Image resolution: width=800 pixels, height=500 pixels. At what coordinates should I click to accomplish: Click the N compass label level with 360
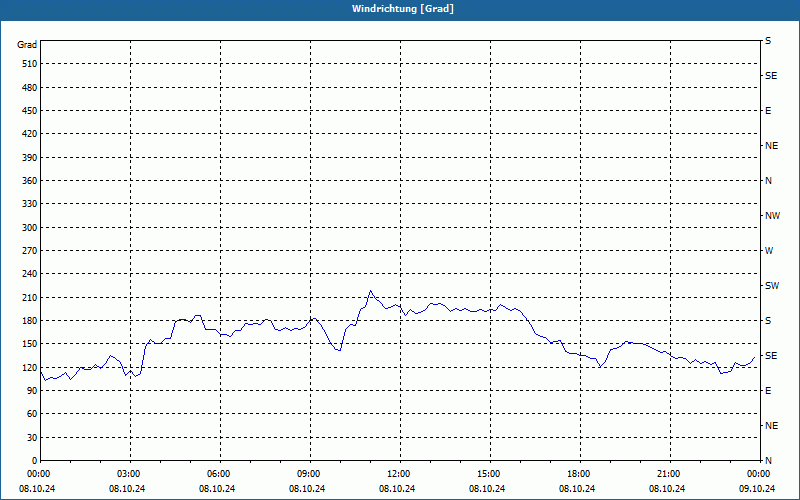tap(768, 181)
